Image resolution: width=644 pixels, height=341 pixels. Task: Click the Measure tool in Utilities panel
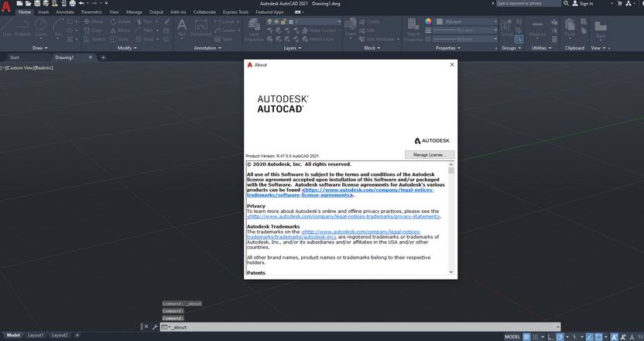pyautogui.click(x=537, y=28)
